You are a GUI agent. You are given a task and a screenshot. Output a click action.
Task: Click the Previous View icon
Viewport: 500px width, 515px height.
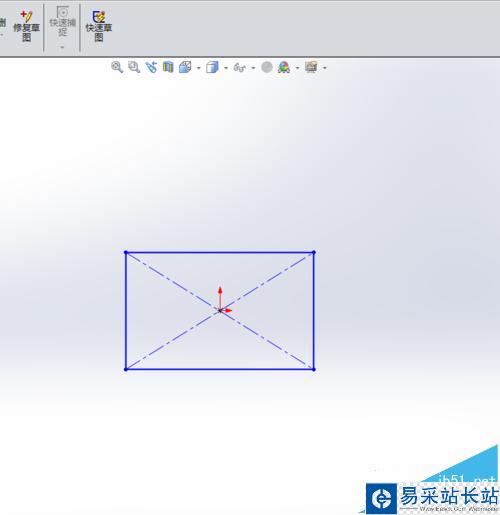[151, 67]
